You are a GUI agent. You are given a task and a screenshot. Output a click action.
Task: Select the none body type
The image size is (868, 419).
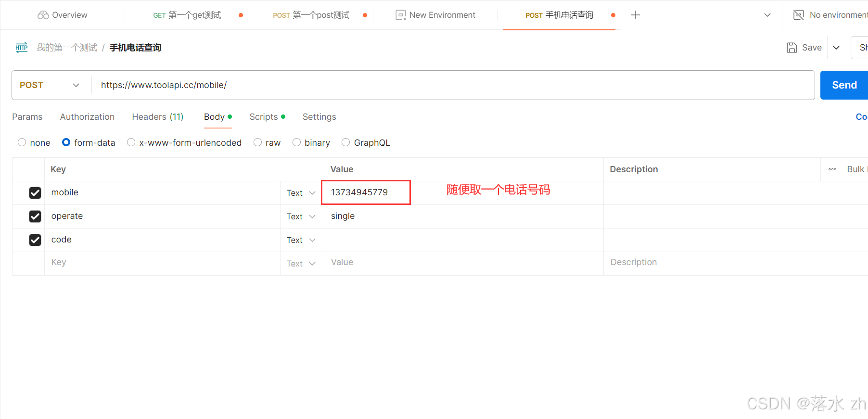click(22, 142)
